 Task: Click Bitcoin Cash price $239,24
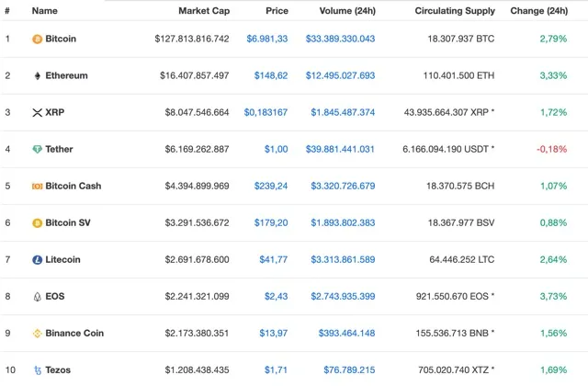click(x=271, y=186)
